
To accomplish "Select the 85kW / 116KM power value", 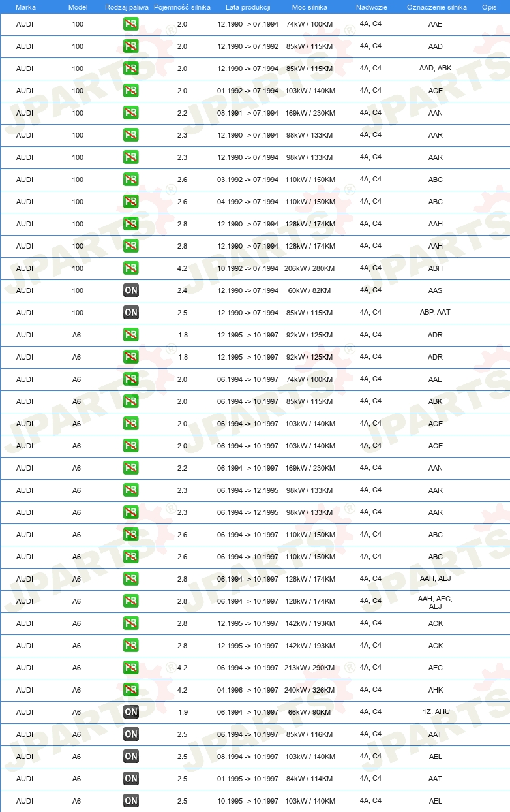I will (x=310, y=734).
